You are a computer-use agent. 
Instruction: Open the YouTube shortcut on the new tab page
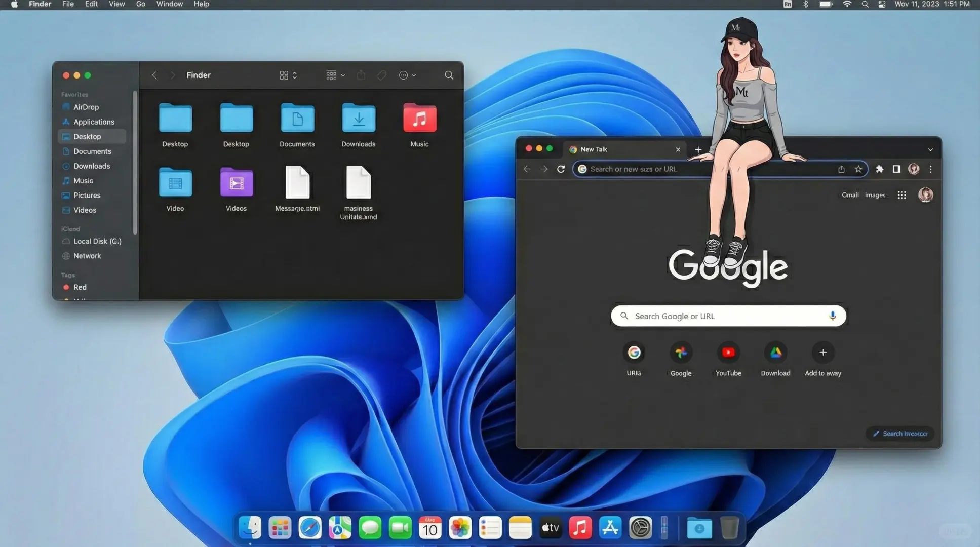[728, 353]
